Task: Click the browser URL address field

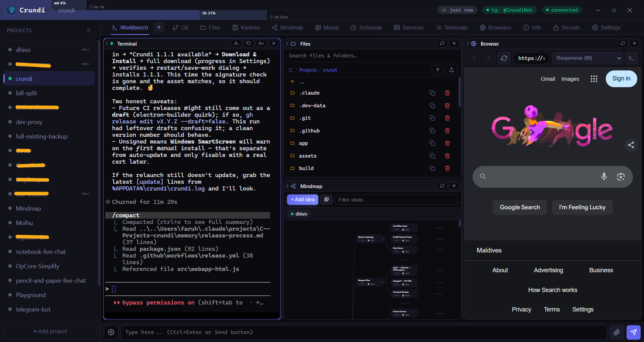Action: (x=531, y=58)
